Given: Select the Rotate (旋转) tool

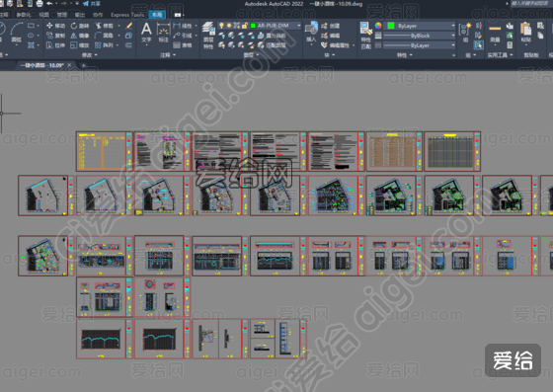Looking at the screenshot, I should point(80,26).
